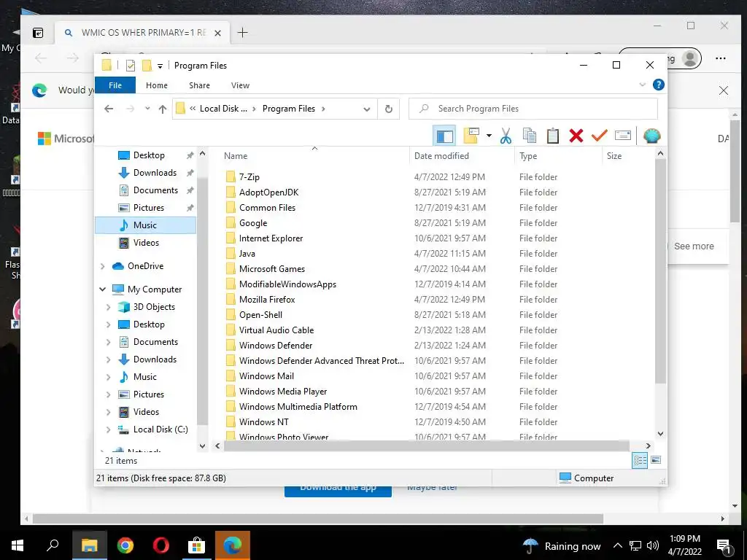This screenshot has height=560, width=747.
Task: Select Music in Quick access pane
Action: coord(145,225)
